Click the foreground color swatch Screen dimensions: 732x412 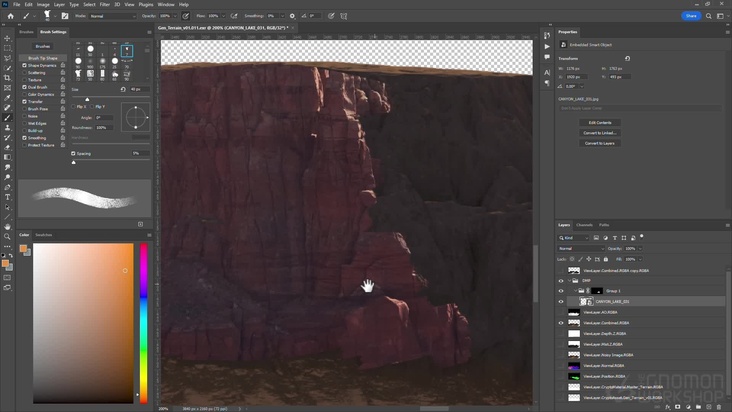[5, 264]
